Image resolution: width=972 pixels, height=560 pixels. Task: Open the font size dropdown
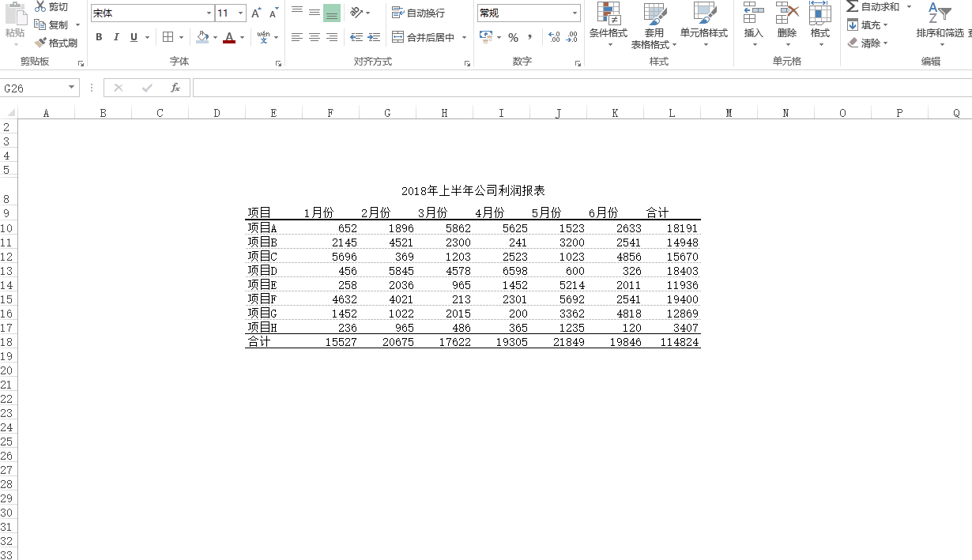pos(239,13)
